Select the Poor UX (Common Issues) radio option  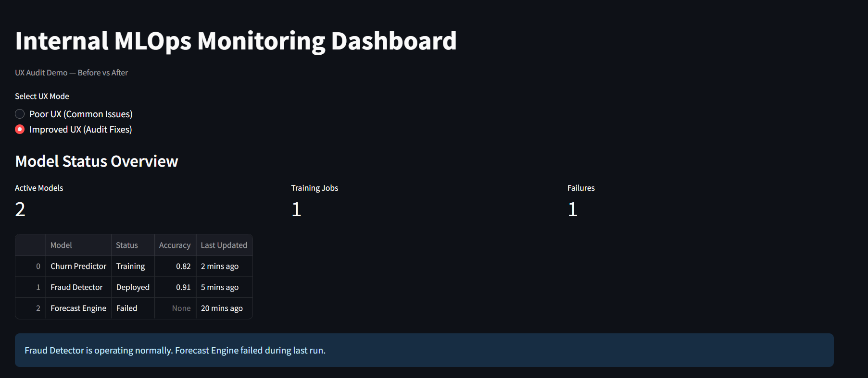click(x=20, y=114)
